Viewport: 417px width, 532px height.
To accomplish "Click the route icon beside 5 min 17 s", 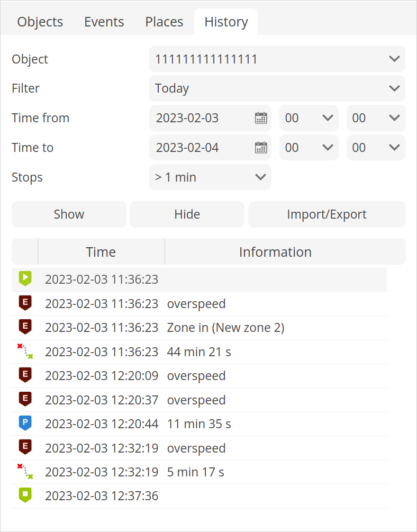I will [x=25, y=472].
